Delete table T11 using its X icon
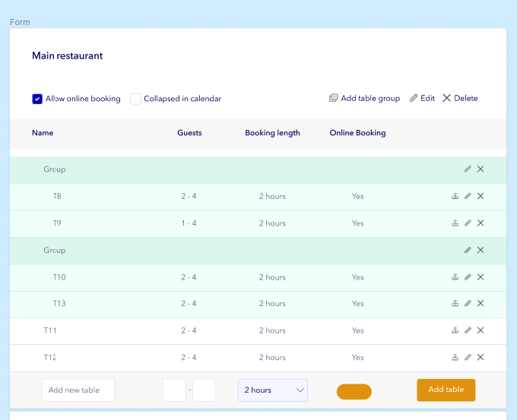The height and width of the screenshot is (420, 517). (x=481, y=330)
